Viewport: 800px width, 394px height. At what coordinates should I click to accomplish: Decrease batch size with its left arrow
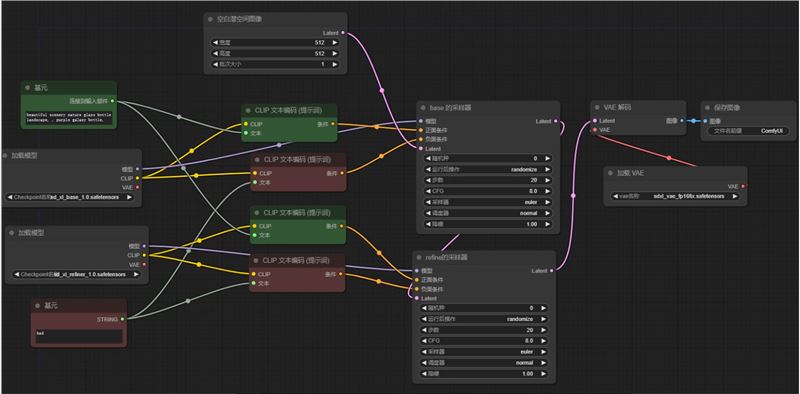(x=215, y=64)
